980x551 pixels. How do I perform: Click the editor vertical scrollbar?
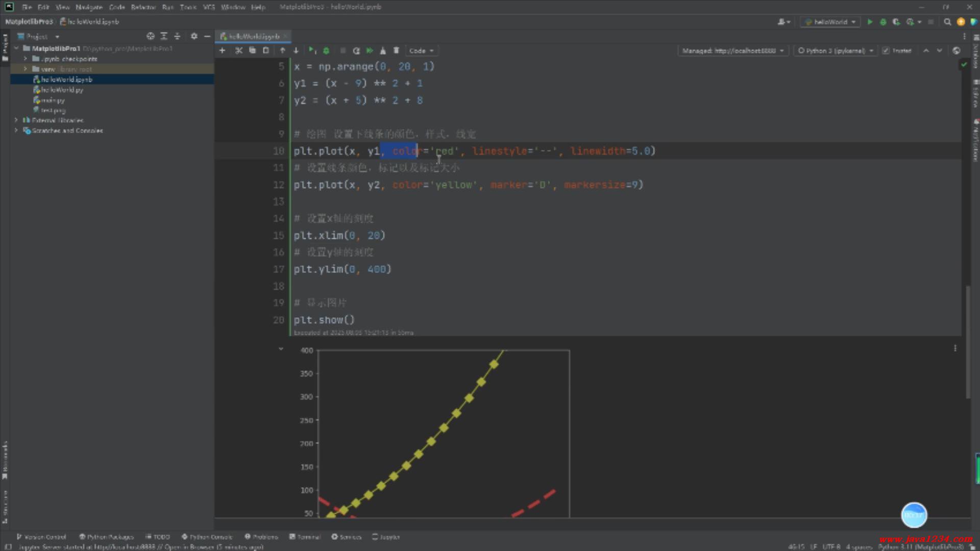(967, 342)
